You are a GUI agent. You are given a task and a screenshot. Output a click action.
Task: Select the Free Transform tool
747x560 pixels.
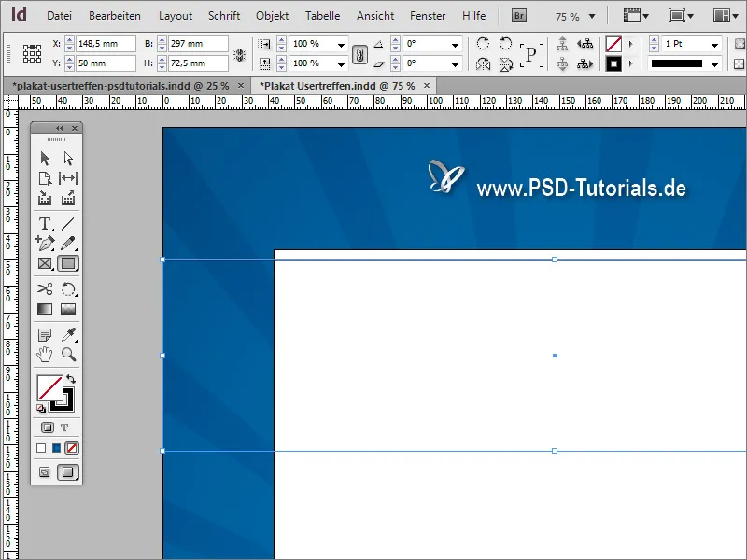(68, 289)
